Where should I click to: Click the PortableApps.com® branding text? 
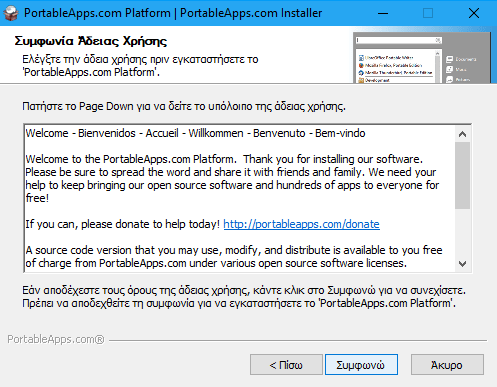click(x=56, y=339)
